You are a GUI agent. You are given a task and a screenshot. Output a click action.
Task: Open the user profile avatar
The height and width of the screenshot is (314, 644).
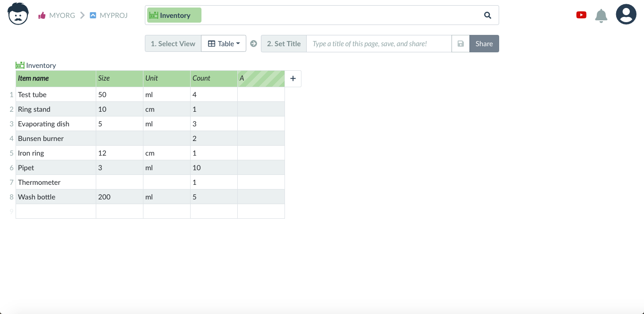(626, 14)
